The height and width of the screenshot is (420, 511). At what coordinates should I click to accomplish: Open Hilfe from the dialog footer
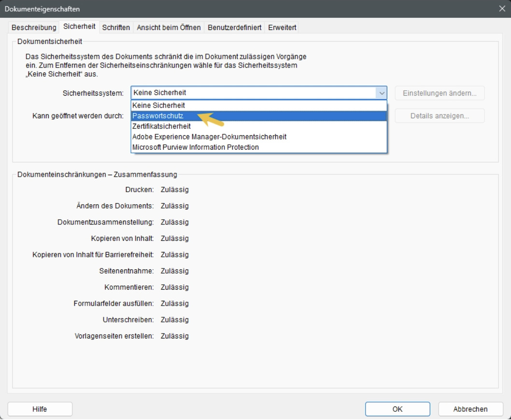click(x=40, y=409)
